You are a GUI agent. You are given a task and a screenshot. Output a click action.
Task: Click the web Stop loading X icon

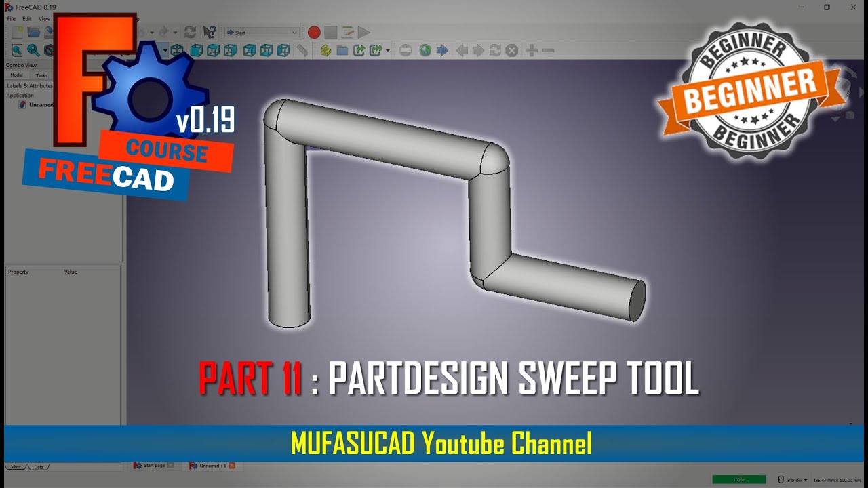click(x=512, y=50)
